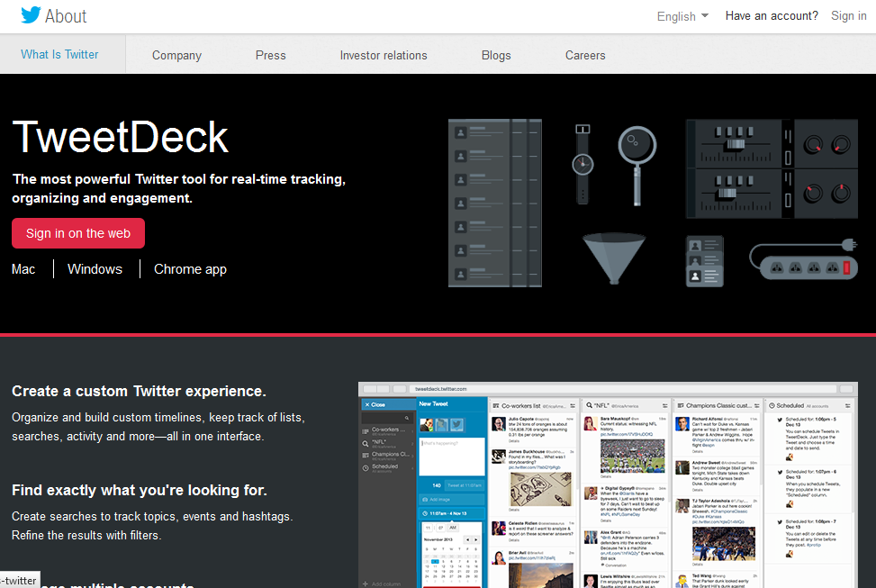Click the "Create a custom Twitter experience." heading
The image size is (876, 588).
coord(139,391)
